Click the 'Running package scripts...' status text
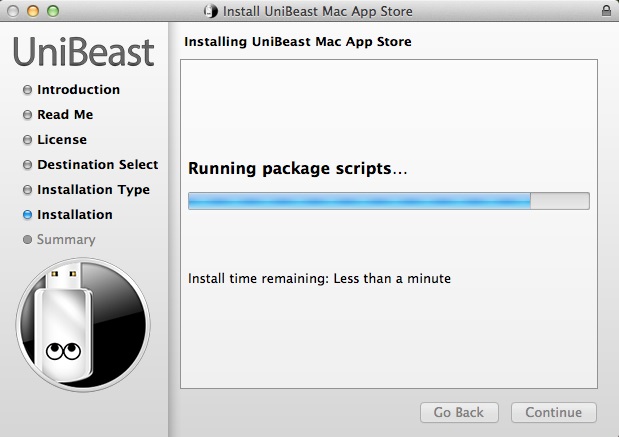 pyautogui.click(x=297, y=169)
